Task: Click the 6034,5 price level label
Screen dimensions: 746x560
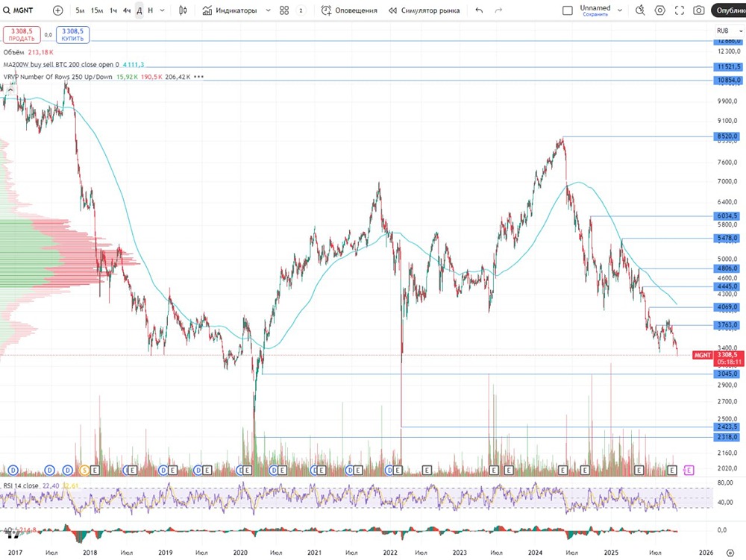Action: coord(727,215)
